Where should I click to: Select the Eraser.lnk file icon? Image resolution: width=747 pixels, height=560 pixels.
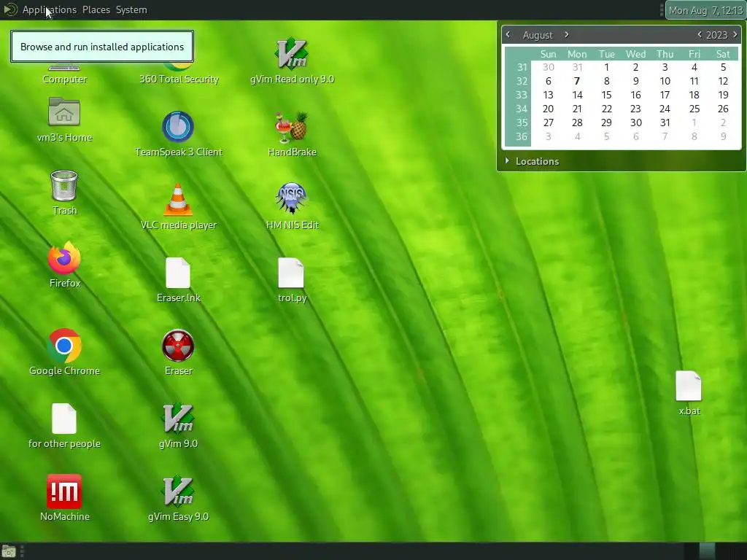178,273
